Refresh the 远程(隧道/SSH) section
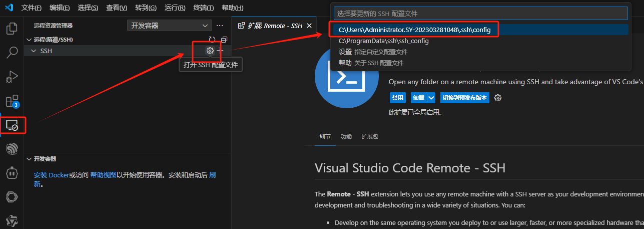644x229 pixels. (212, 39)
